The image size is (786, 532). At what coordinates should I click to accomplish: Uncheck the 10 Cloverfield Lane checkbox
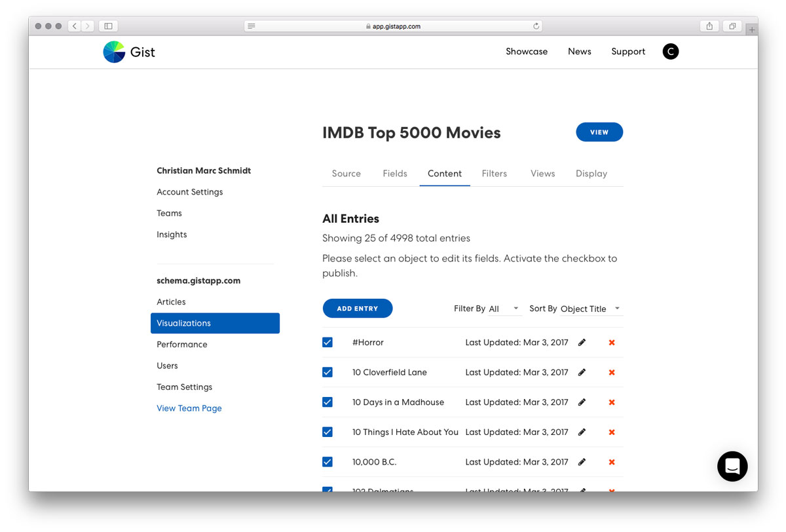[x=327, y=372]
